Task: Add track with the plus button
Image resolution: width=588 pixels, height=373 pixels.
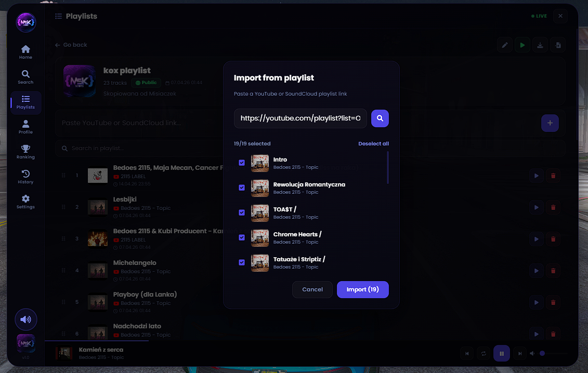Action: 550,123
